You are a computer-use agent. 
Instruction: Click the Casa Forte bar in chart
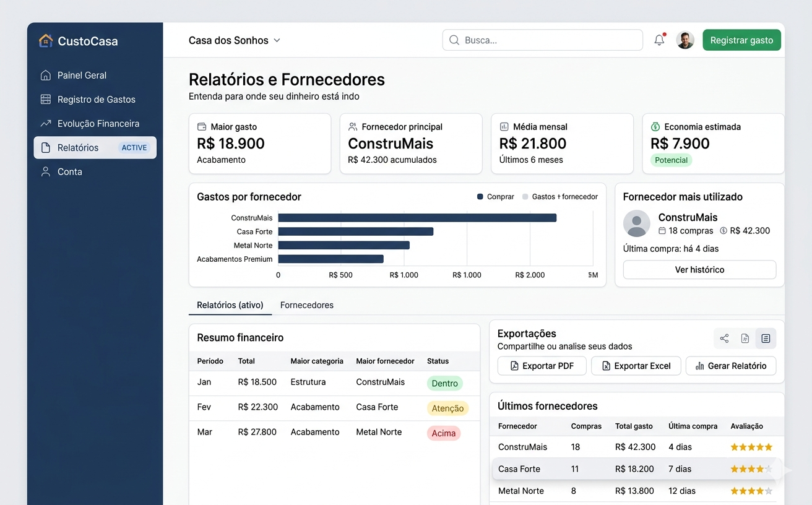(x=356, y=231)
